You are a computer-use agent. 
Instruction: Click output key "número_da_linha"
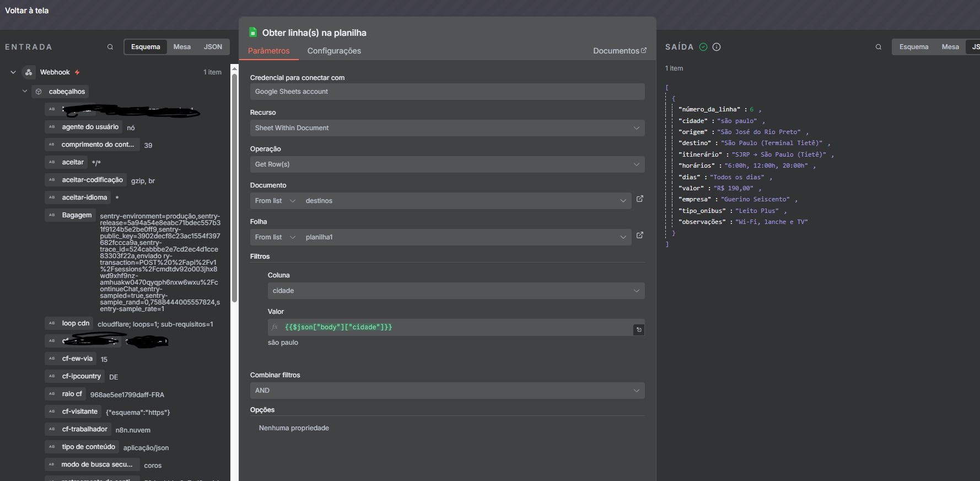709,109
